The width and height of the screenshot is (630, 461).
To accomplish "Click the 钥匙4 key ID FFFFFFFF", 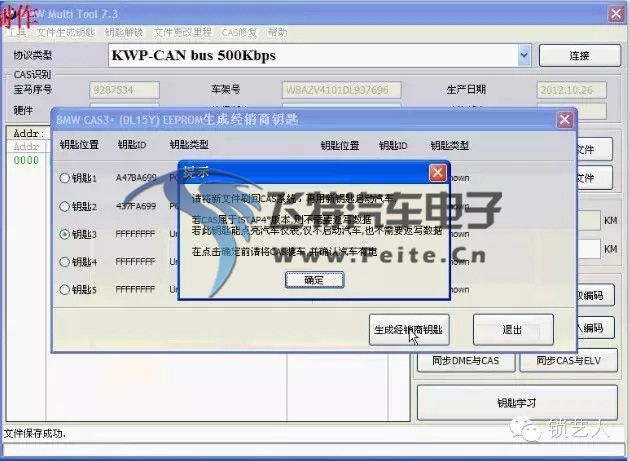I will 135,262.
